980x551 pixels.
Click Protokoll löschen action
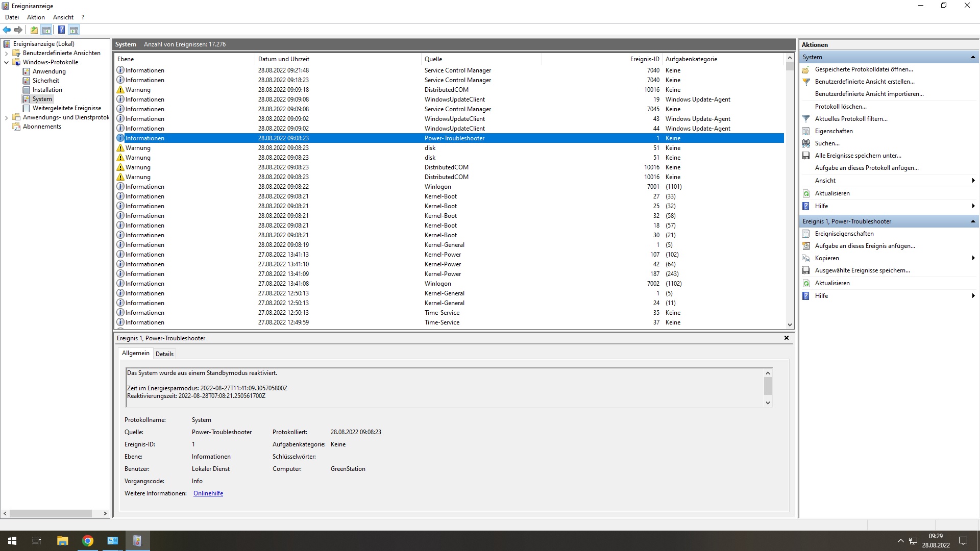[x=840, y=107]
